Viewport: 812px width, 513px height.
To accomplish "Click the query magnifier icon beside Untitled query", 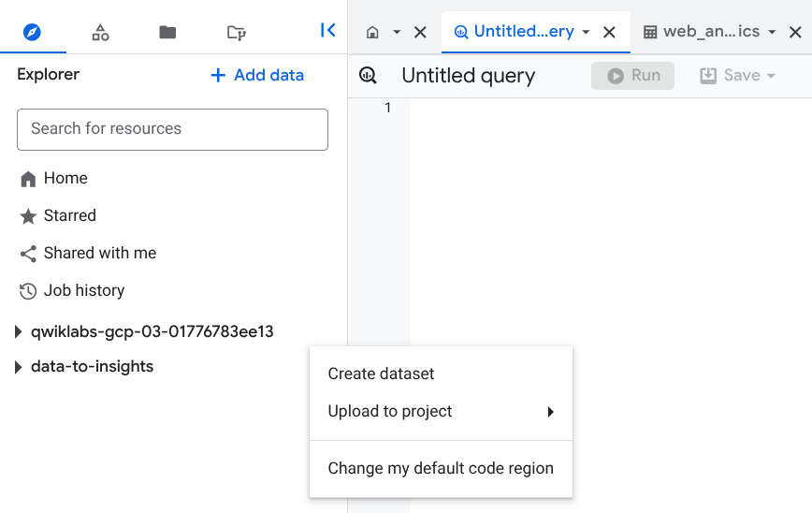I will click(x=368, y=76).
